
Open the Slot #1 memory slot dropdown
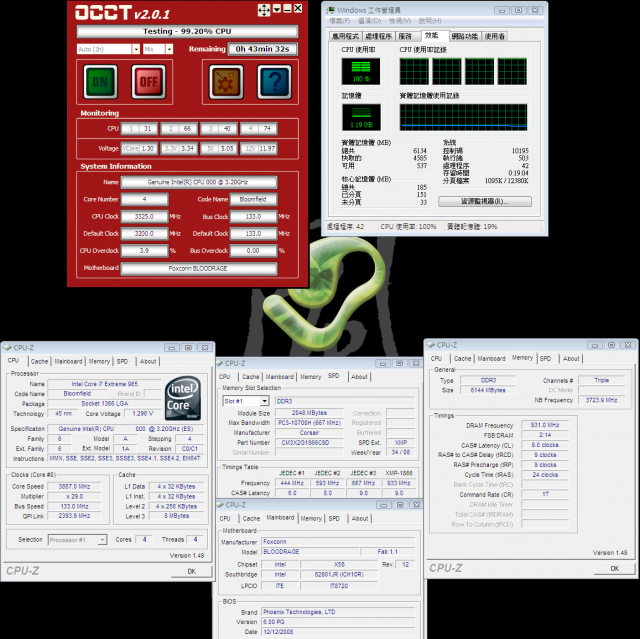264,401
